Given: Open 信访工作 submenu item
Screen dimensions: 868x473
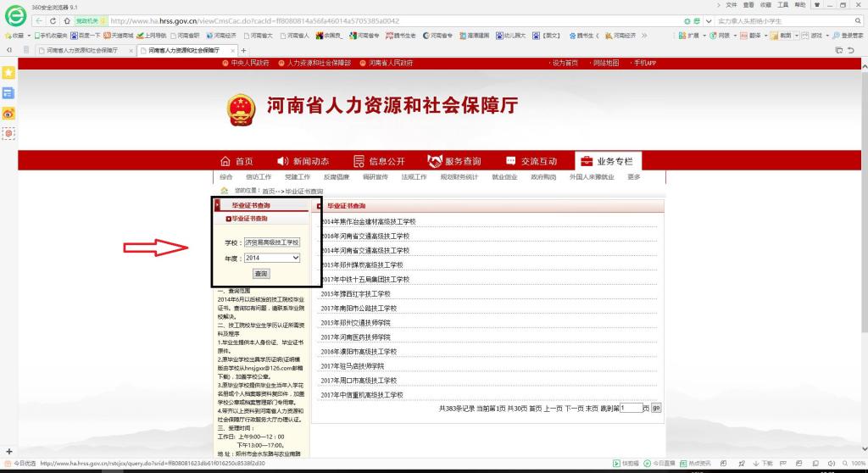Looking at the screenshot, I should tap(259, 177).
